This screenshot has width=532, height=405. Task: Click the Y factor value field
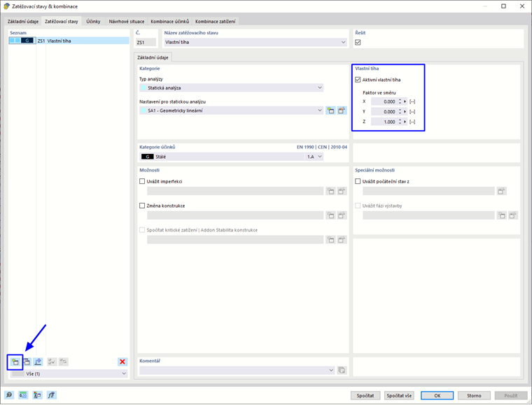coord(384,111)
